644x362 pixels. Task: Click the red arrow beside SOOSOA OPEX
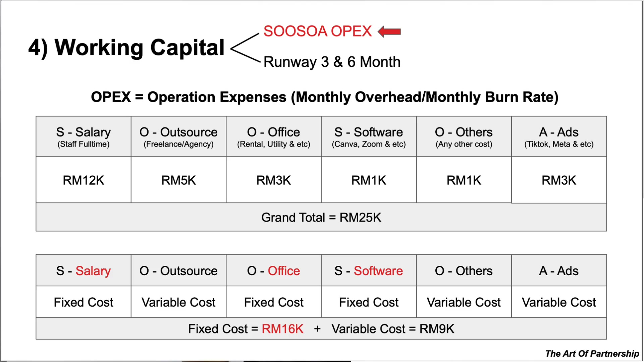(x=389, y=32)
